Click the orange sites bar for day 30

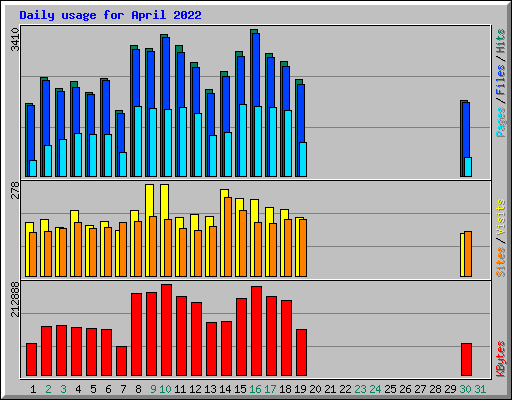coord(468,254)
